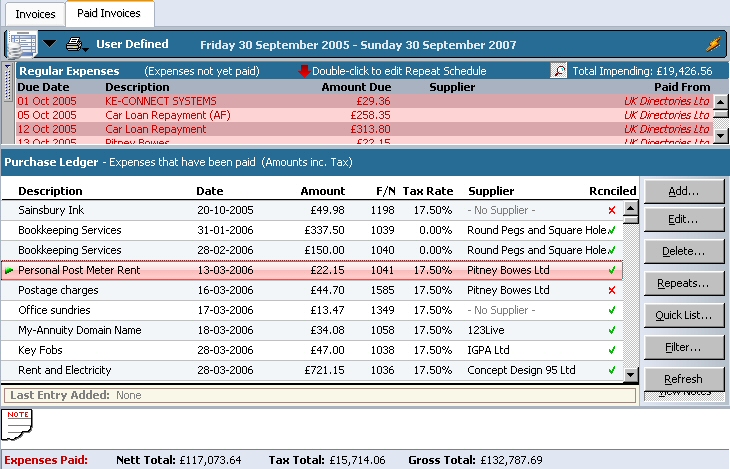Screen dimensions: 730x469
Task: Click the pin icon at toolbar right
Action: click(713, 45)
